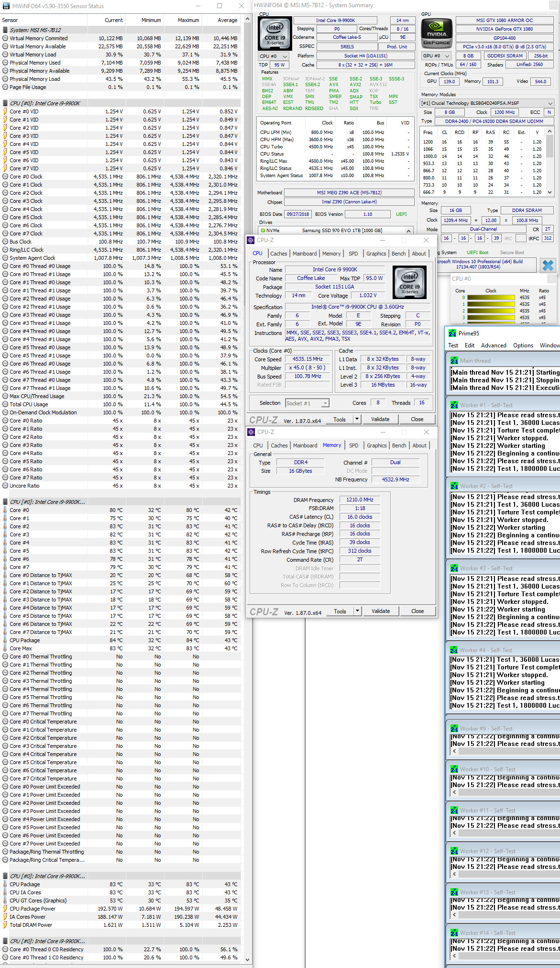Switch to Caches tab in top CPU-Z window

pos(279,254)
